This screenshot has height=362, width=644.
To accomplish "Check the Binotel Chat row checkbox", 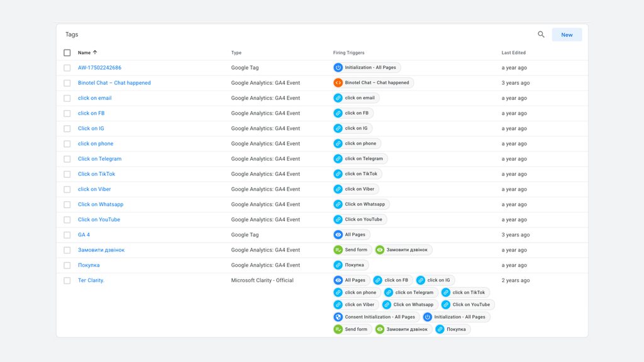I will [67, 83].
